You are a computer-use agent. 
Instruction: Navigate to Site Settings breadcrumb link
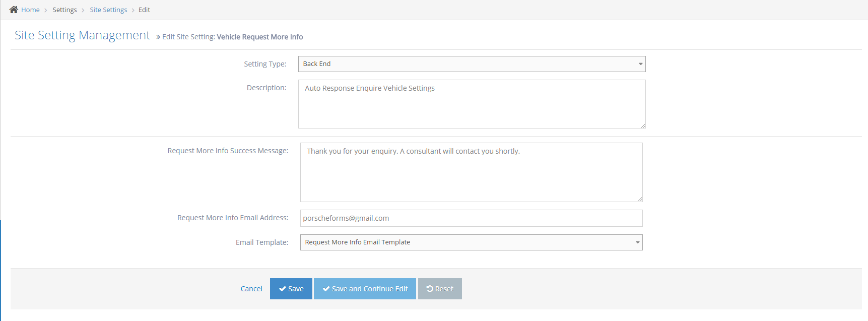tap(108, 10)
